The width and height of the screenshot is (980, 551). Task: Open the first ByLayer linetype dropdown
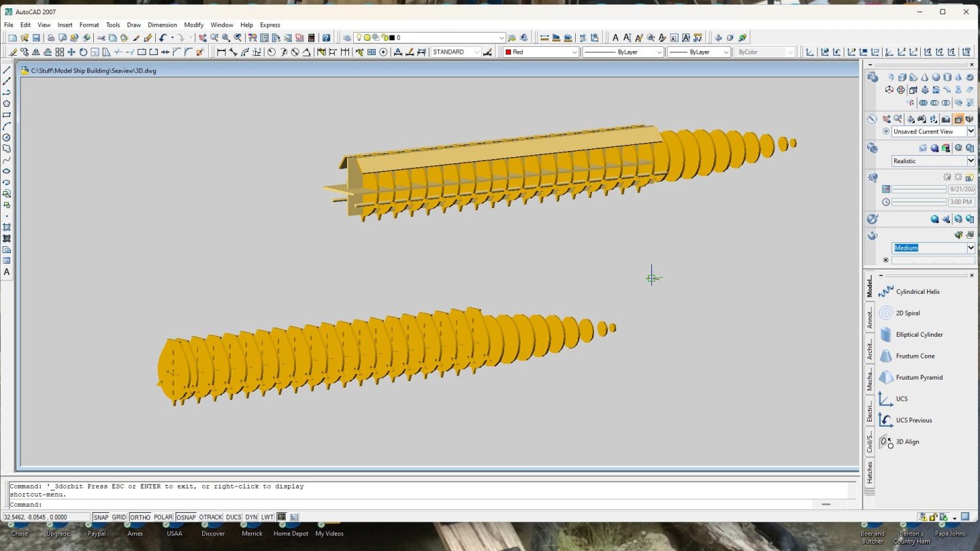coord(623,52)
